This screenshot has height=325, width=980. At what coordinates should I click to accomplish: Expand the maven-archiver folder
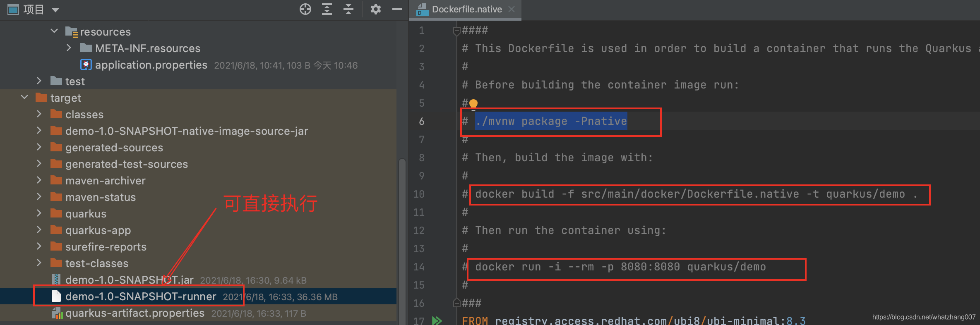[x=39, y=180]
